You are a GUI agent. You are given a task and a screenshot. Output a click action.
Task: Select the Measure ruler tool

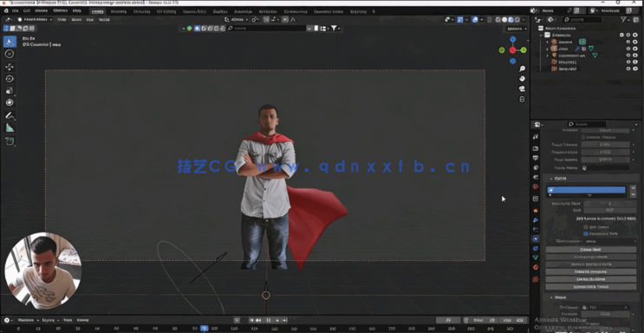pyautogui.click(x=10, y=127)
